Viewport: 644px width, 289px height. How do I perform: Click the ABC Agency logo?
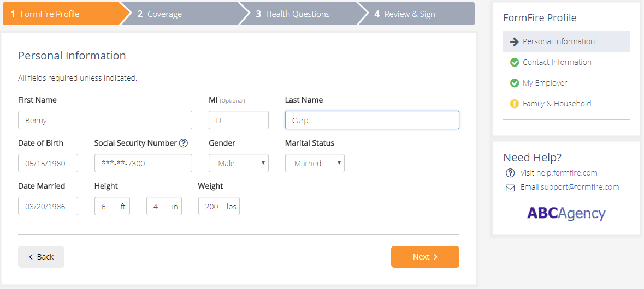(x=566, y=213)
